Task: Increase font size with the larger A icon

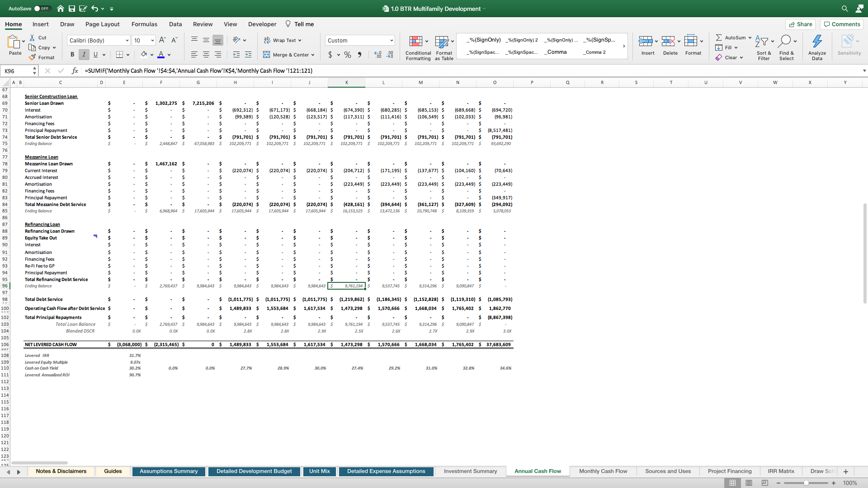Action: tap(163, 40)
